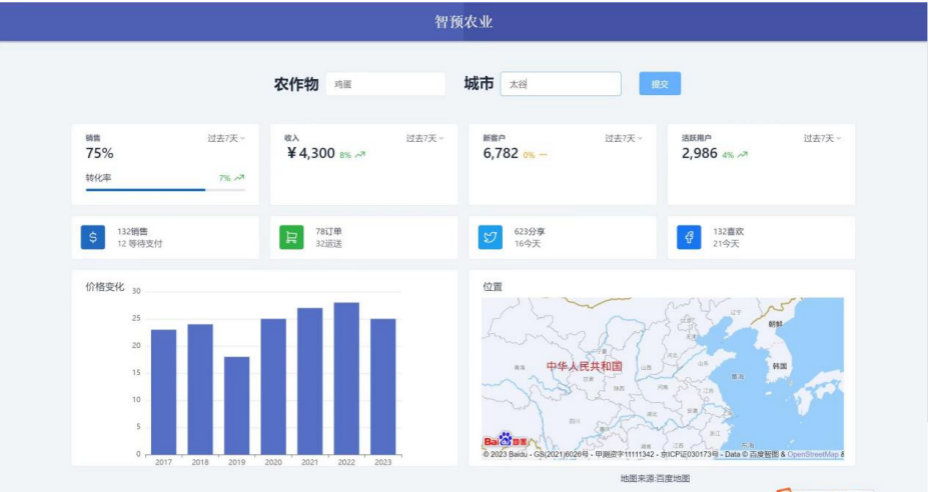930x492 pixels.
Task: Click the 提交 submit button
Action: coord(660,84)
